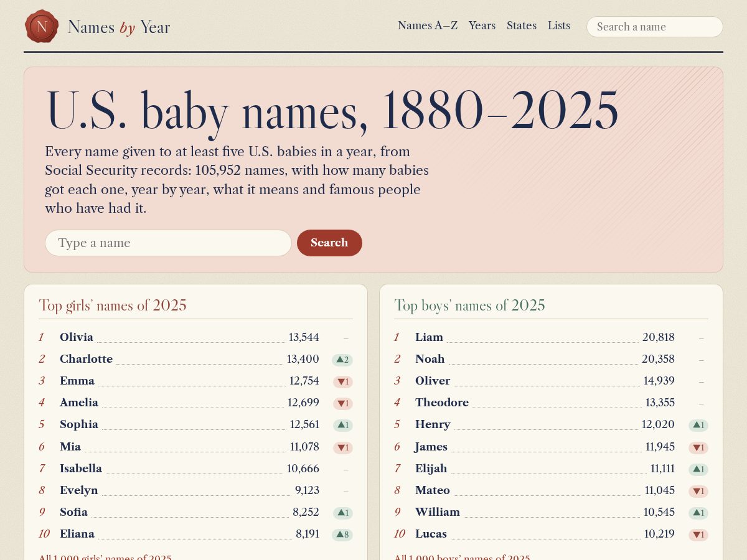Open the name Sophia
Viewport: 747px width, 560px height.
pyautogui.click(x=79, y=424)
